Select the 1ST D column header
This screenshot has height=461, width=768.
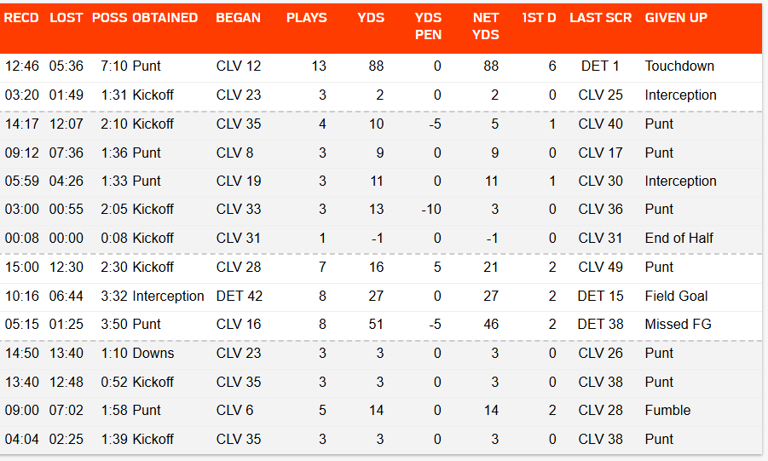(x=539, y=18)
